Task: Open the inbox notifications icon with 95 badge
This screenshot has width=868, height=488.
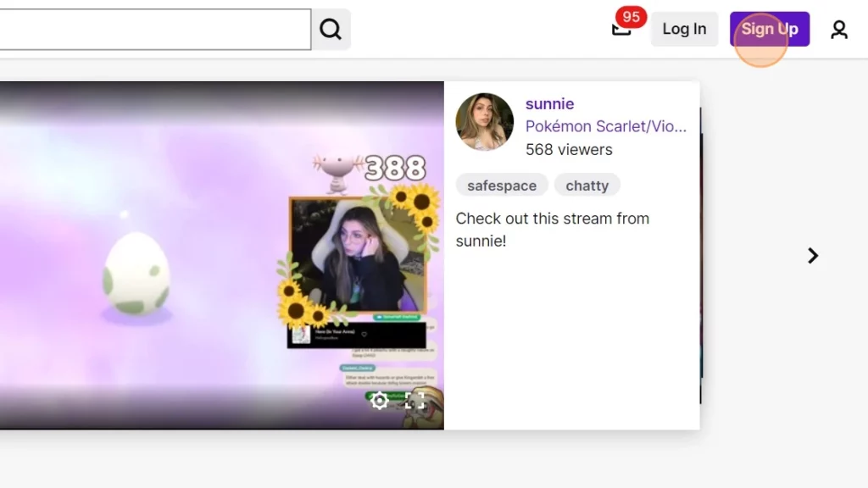Action: tap(622, 29)
